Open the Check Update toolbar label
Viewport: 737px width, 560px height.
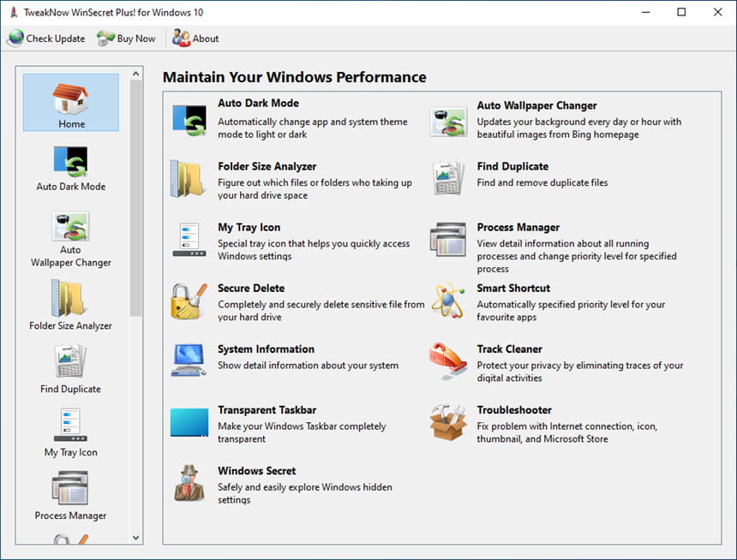pyautogui.click(x=56, y=39)
